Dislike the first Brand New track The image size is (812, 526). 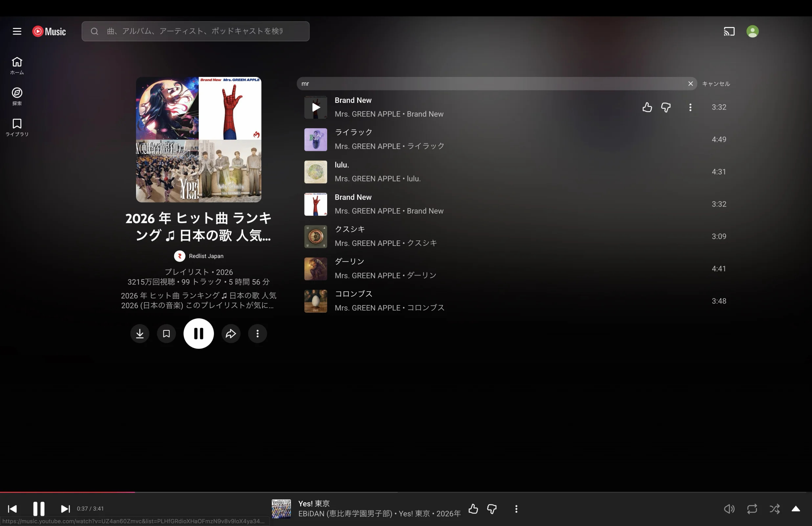coord(665,107)
